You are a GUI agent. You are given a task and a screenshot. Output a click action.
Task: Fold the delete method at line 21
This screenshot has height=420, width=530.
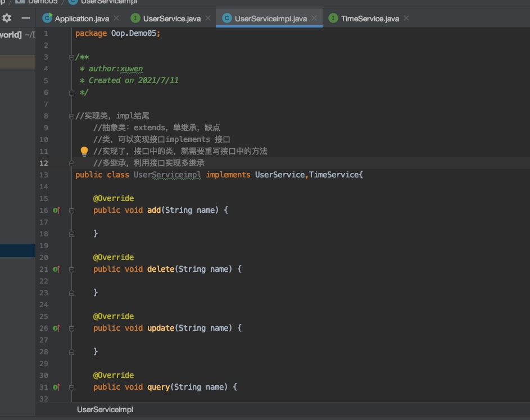tap(71, 269)
